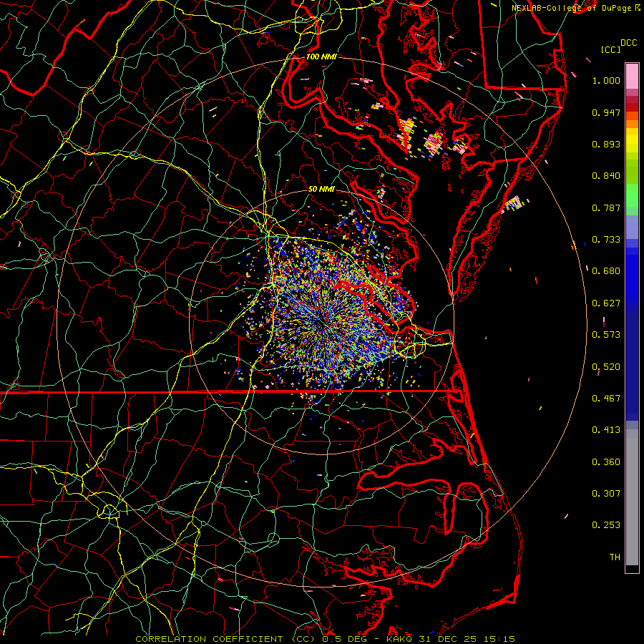The height and width of the screenshot is (644, 644).
Task: Pick the pink segment of the color scale
Action: coord(632,76)
